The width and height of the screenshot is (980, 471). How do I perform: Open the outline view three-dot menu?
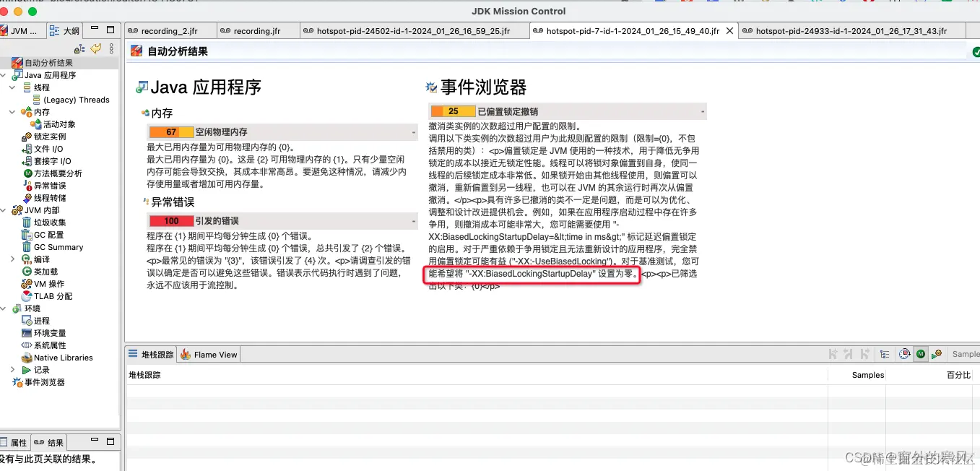pyautogui.click(x=111, y=48)
